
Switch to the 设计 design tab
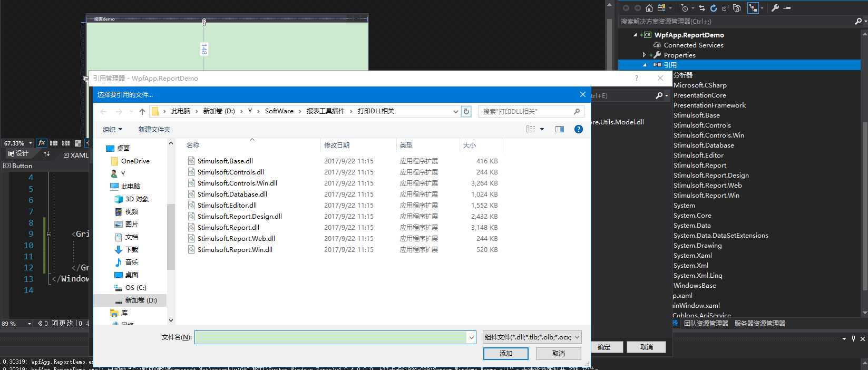pos(18,153)
